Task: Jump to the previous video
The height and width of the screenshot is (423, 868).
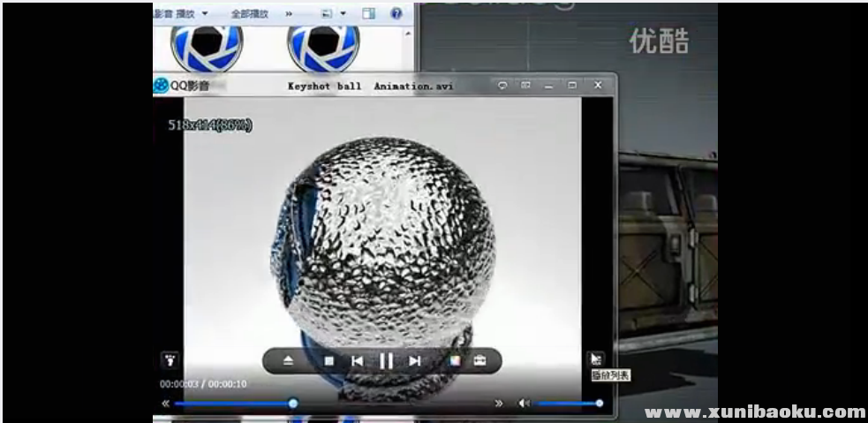Action: click(x=357, y=360)
